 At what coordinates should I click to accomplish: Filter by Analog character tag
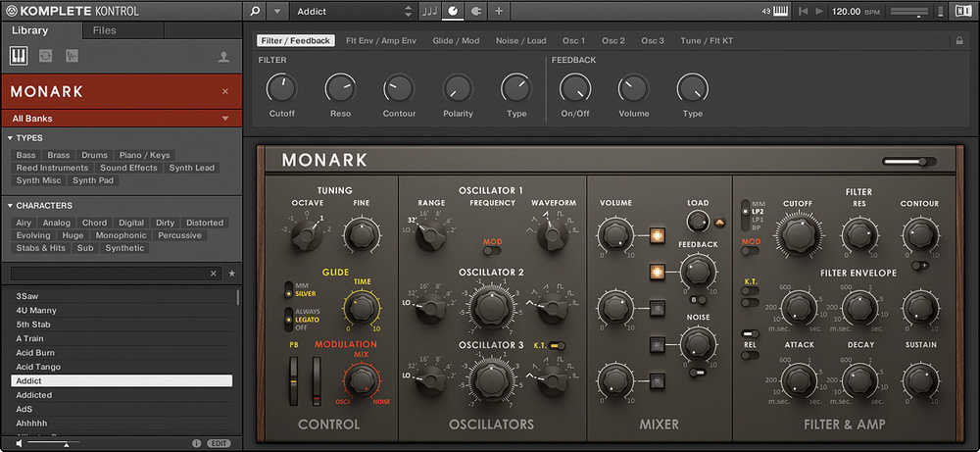point(57,223)
